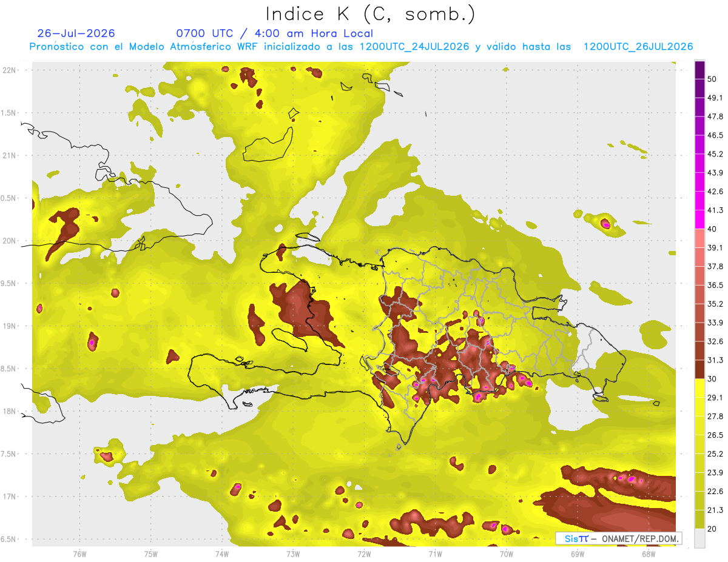Screen dimensions: 728x562
Task: Pick the dark brown colorbar band between 30 and 31.3
Action: pos(699,369)
